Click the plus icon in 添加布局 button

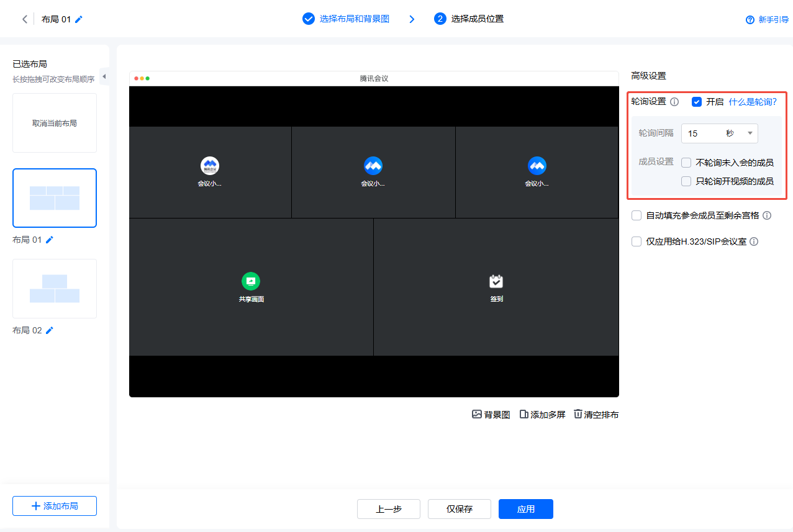pyautogui.click(x=35, y=506)
